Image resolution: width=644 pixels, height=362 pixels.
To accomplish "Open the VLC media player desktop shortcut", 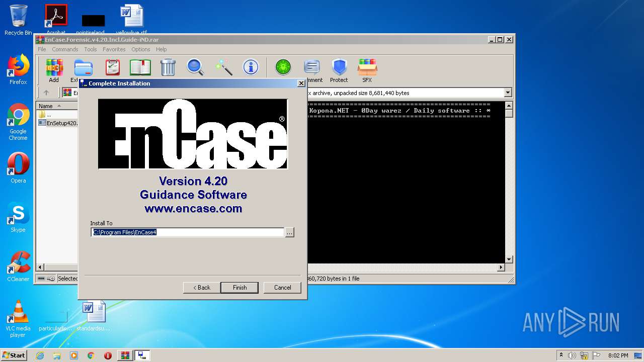I will (18, 319).
